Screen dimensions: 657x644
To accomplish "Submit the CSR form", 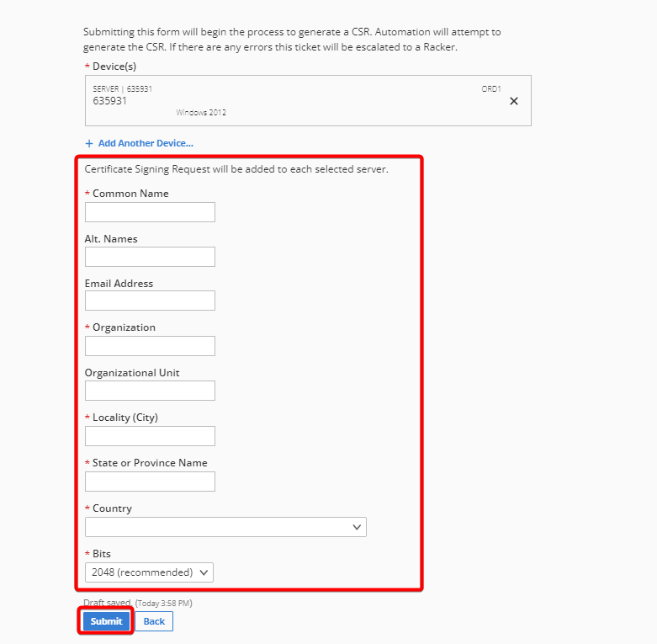I will point(106,621).
